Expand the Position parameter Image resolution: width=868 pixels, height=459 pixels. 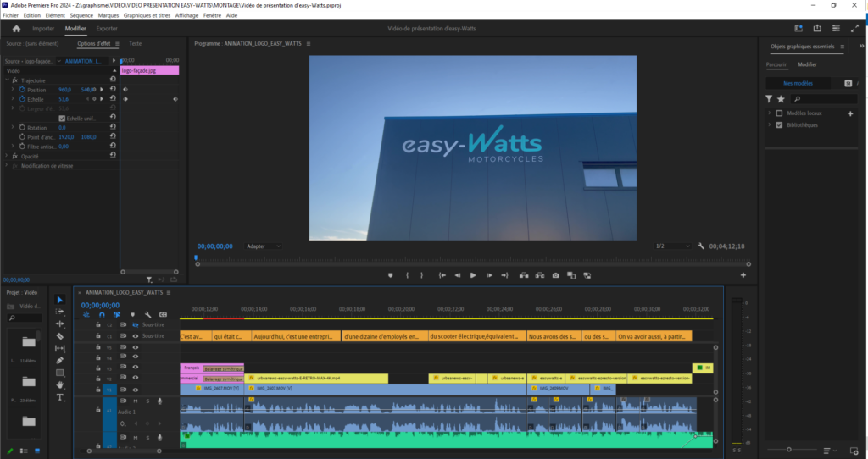(13, 89)
